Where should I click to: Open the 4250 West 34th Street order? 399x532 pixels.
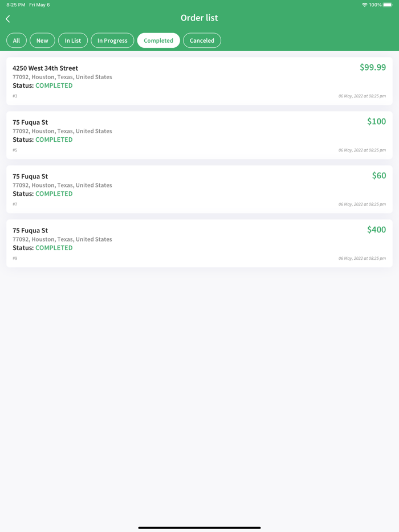point(171,81)
